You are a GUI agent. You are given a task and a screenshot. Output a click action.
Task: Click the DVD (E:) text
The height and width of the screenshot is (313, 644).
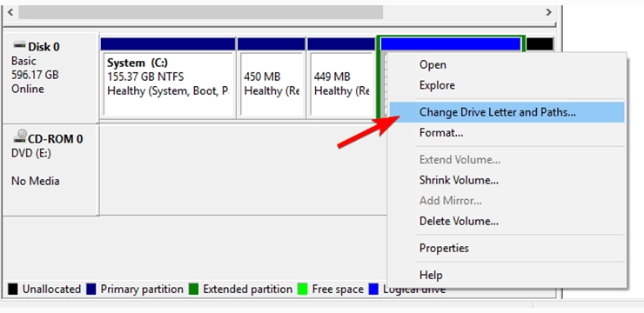pos(31,153)
